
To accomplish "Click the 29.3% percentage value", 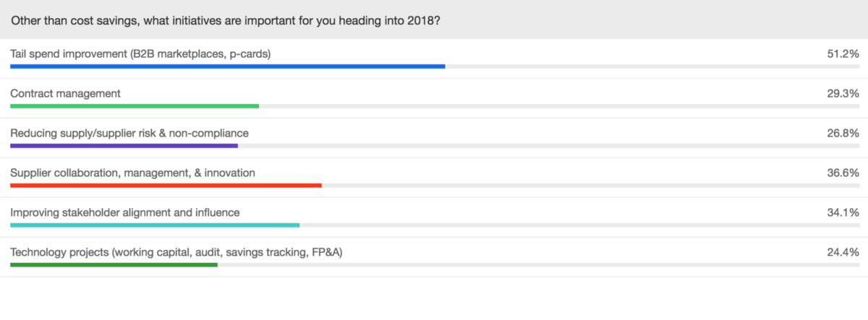I will 842,93.
